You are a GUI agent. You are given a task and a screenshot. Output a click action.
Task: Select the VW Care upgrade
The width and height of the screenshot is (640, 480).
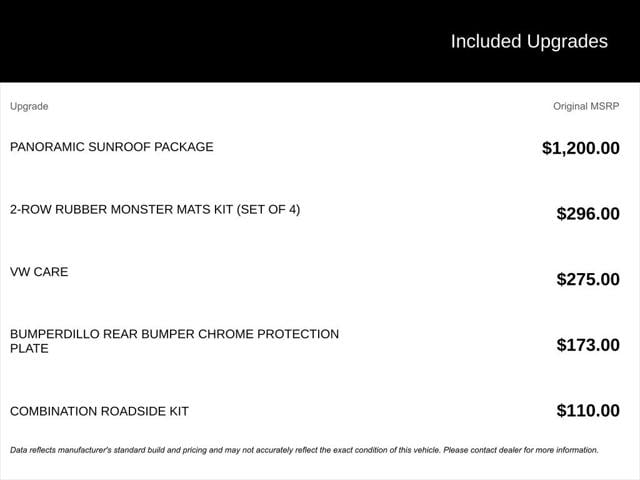(x=39, y=272)
